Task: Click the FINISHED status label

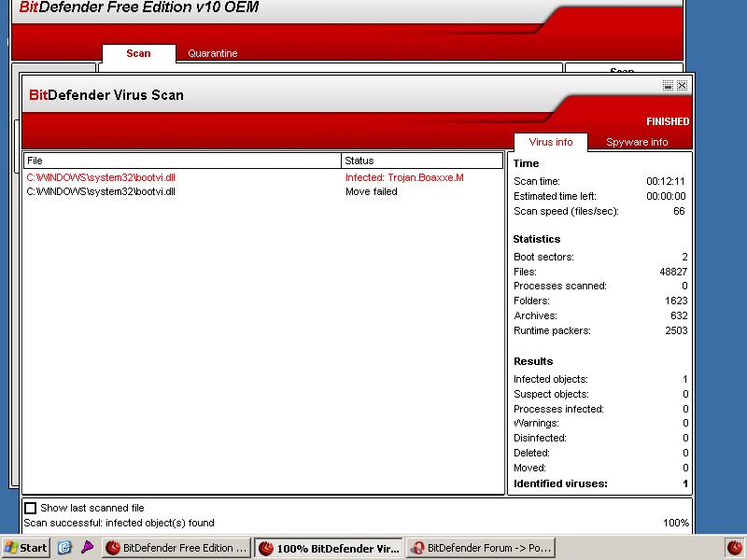Action: [668, 121]
